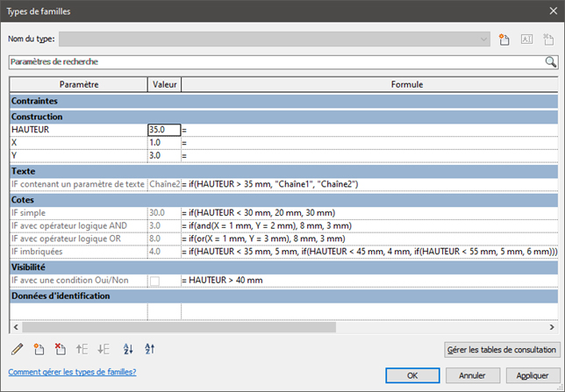Click the Appliquer button

click(533, 376)
